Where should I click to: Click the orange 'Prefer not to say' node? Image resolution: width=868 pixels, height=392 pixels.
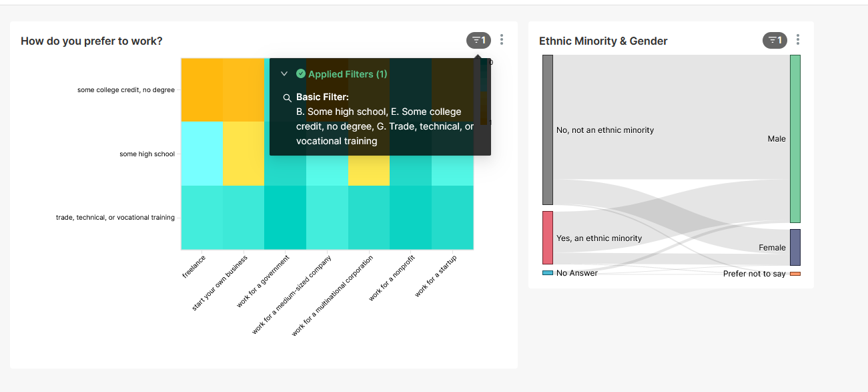tap(795, 274)
